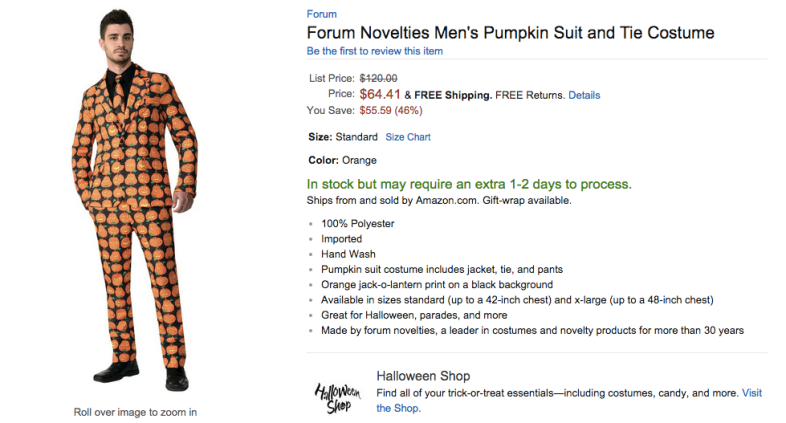Click the Halloween Shop logo icon
Viewport: 786px width, 423px height.
tap(337, 398)
